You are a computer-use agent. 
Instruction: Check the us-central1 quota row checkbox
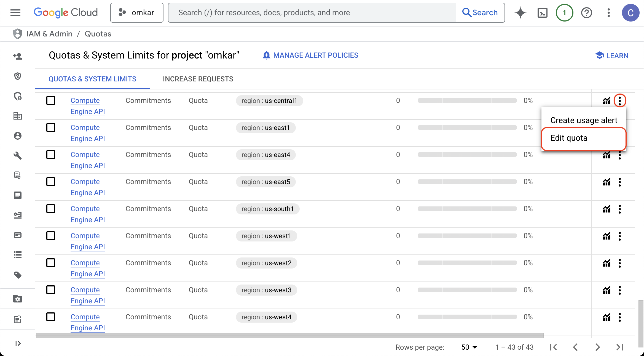pyautogui.click(x=51, y=100)
